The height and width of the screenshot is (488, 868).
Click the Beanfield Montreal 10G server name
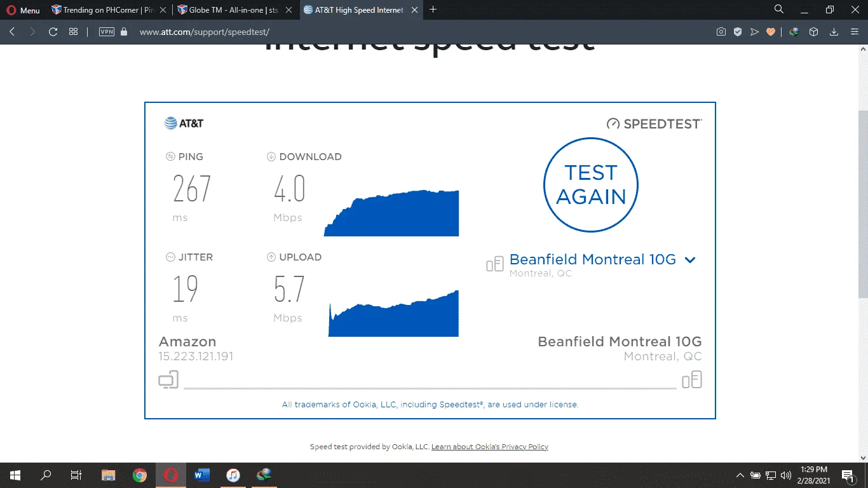592,259
